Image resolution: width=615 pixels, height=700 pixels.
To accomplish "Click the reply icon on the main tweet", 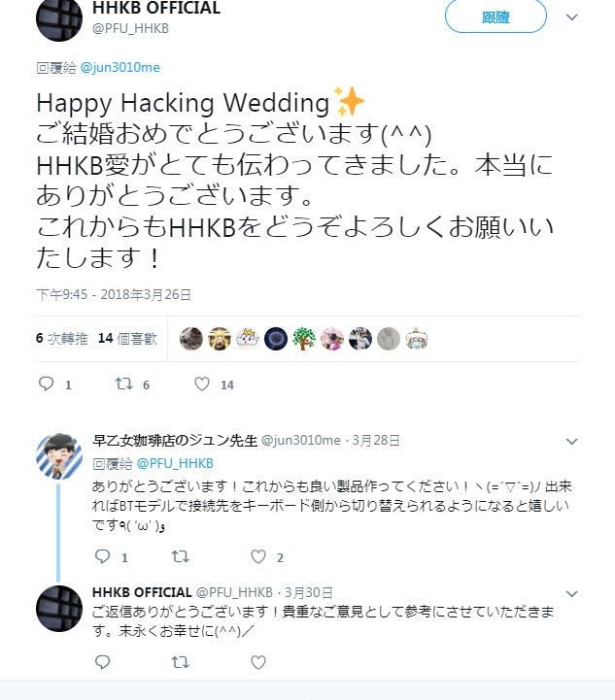I will [46, 383].
